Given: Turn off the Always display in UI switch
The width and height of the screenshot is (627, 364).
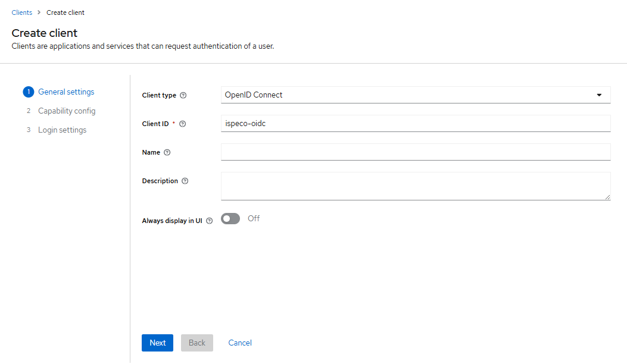Looking at the screenshot, I should point(230,218).
